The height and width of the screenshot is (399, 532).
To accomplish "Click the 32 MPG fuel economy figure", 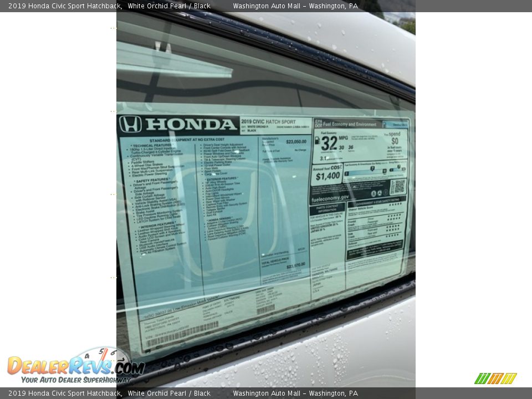I will pyautogui.click(x=329, y=143).
